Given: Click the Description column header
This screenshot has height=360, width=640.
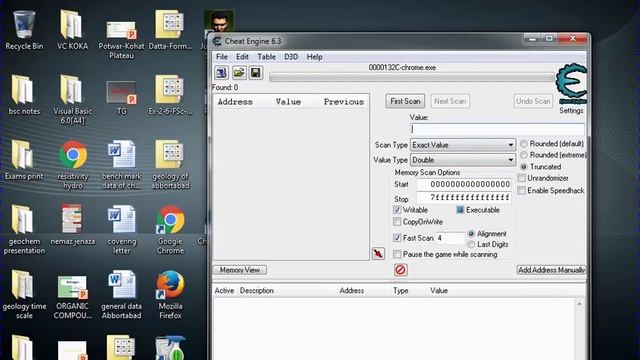Looking at the screenshot, I should coord(257,291).
